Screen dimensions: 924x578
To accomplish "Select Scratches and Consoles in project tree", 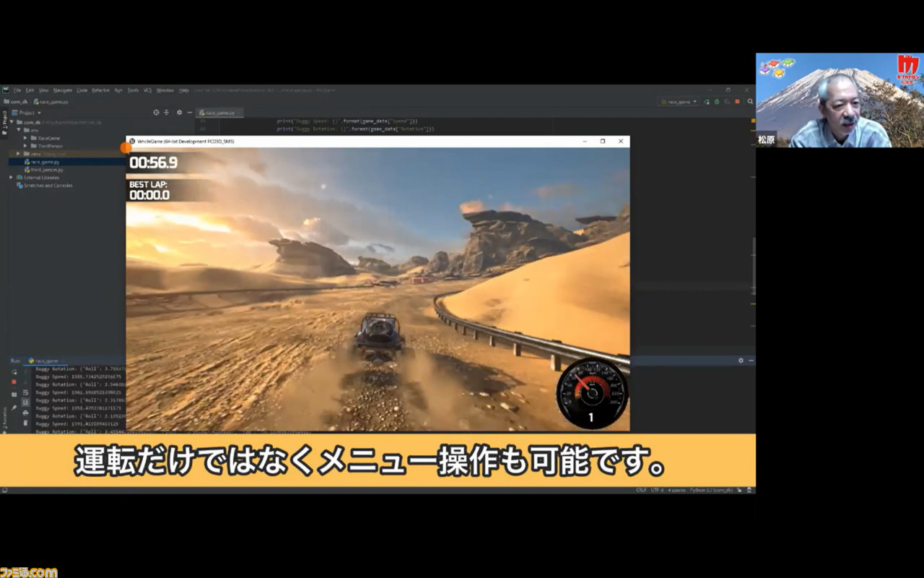I will (43, 186).
